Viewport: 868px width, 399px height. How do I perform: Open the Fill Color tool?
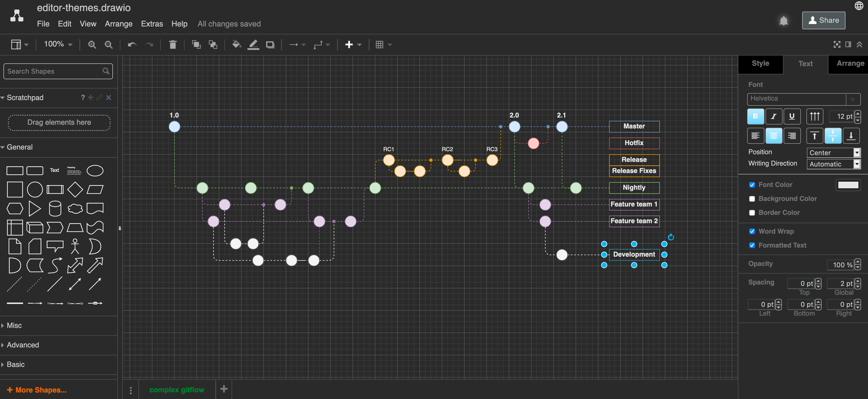pyautogui.click(x=237, y=44)
